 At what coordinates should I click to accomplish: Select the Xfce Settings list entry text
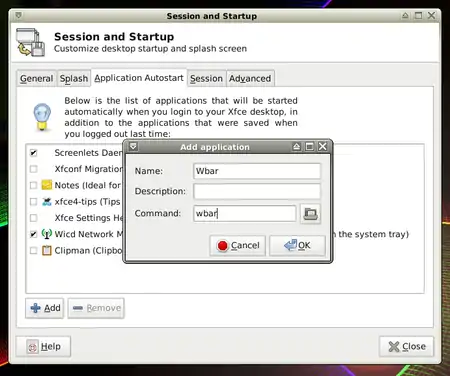point(89,218)
